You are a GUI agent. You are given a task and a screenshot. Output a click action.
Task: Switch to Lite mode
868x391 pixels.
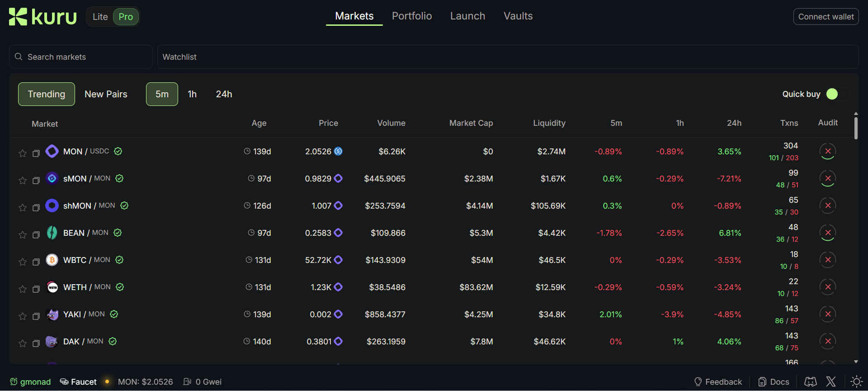pos(100,17)
